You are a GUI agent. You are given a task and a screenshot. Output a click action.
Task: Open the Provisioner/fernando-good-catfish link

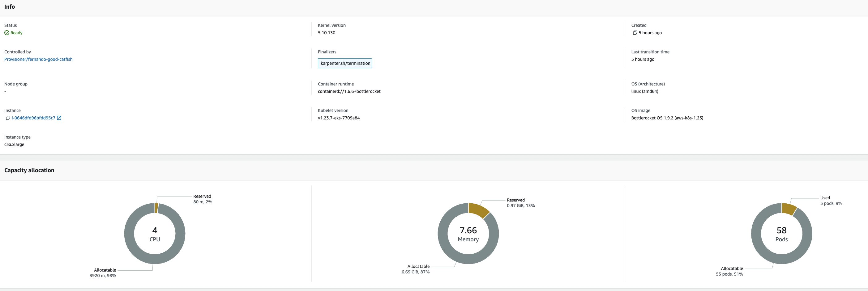(38, 59)
